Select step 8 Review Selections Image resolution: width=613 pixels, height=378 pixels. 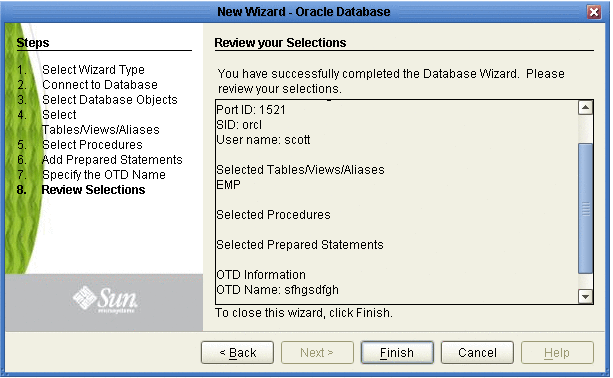[x=93, y=190]
